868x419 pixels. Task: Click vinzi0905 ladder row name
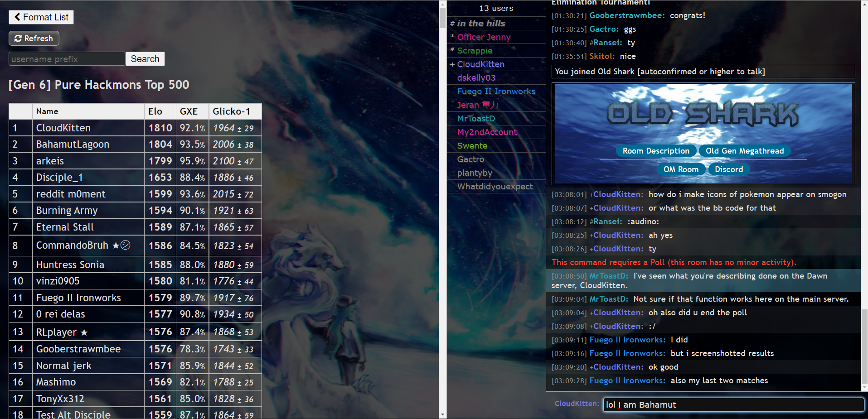point(58,281)
